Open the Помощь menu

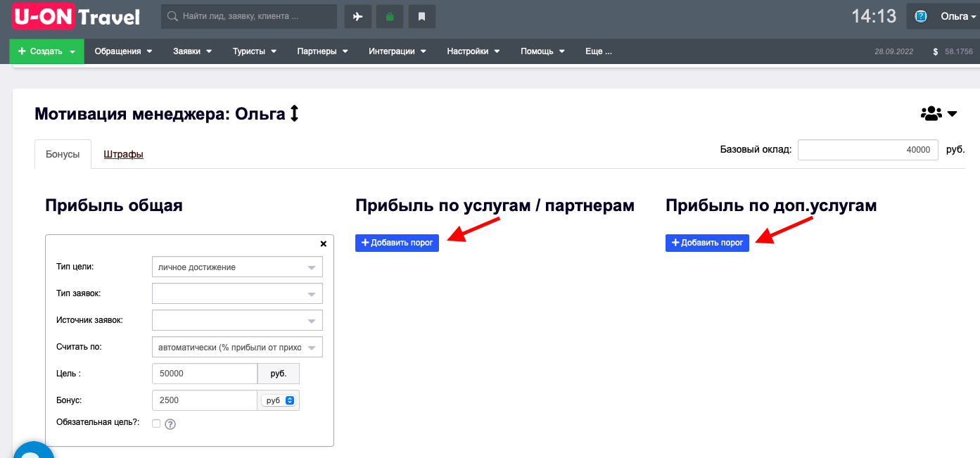(543, 51)
